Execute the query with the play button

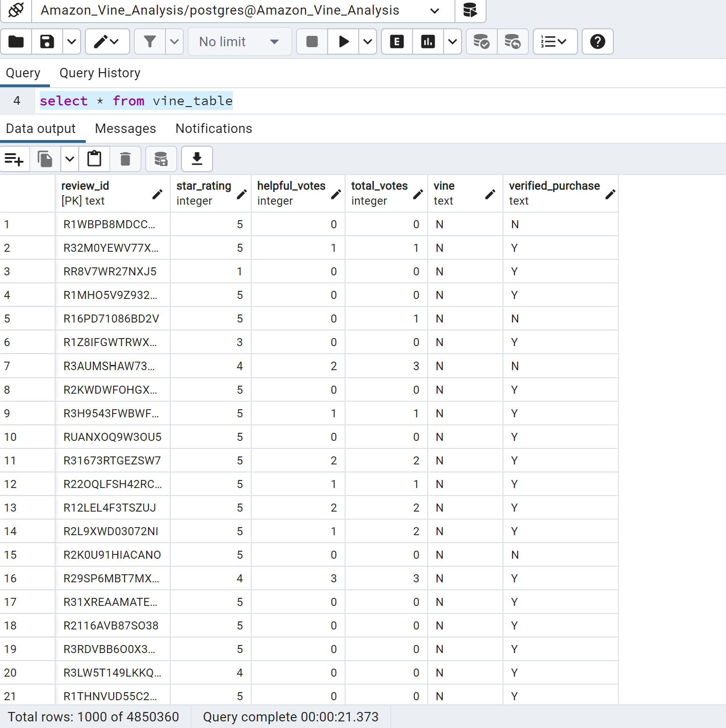(x=343, y=41)
